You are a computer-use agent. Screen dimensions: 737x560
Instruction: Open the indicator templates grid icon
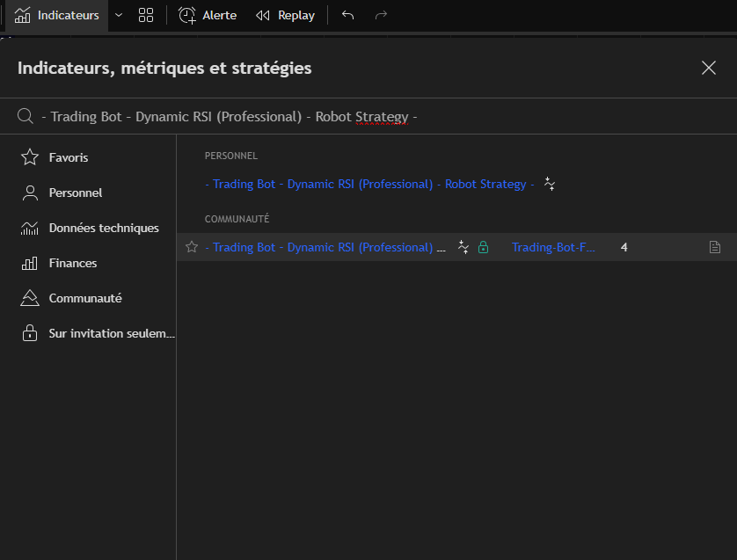[x=146, y=15]
